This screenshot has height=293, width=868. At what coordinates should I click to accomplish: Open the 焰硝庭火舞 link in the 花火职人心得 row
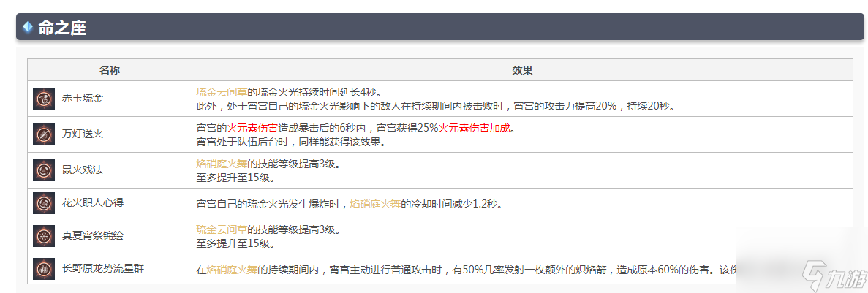pos(375,203)
